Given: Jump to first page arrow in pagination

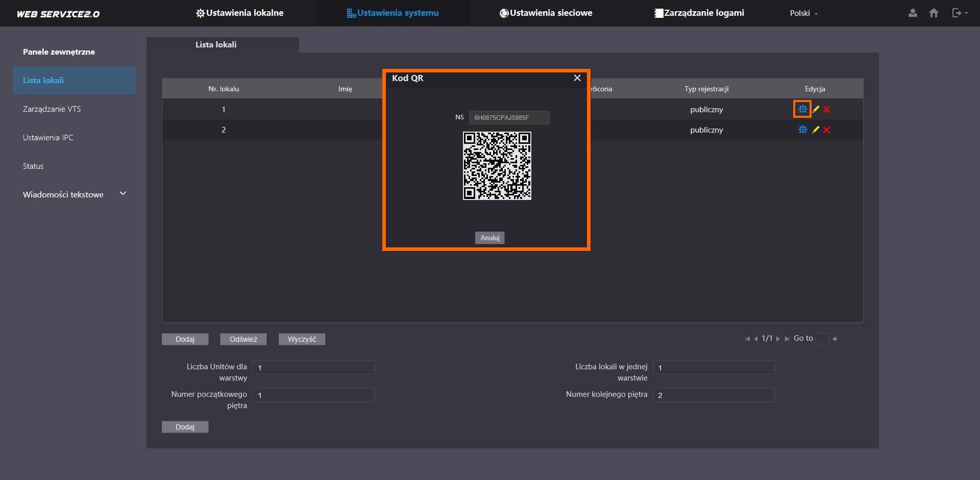Looking at the screenshot, I should coord(747,339).
